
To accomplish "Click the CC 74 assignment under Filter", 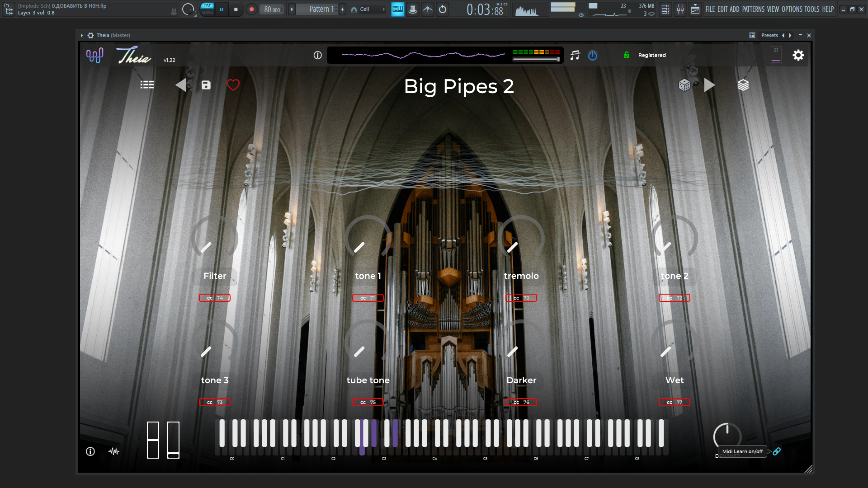I will (215, 298).
